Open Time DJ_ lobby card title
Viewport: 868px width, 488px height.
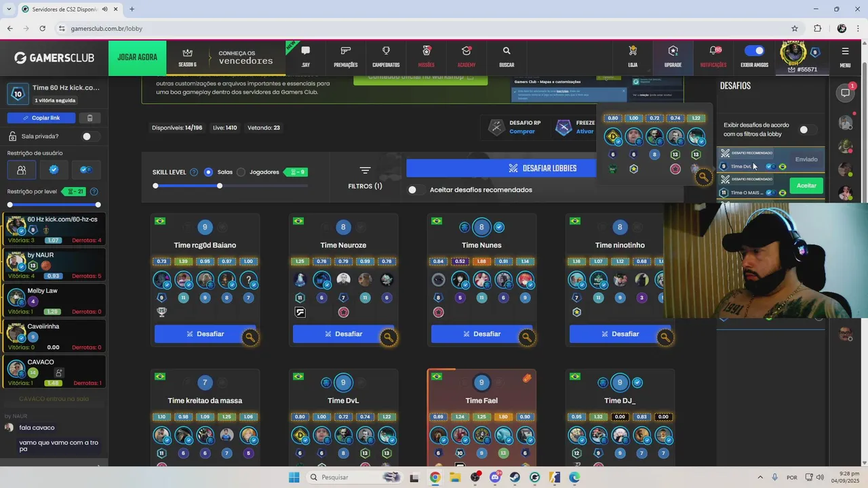pyautogui.click(x=620, y=401)
